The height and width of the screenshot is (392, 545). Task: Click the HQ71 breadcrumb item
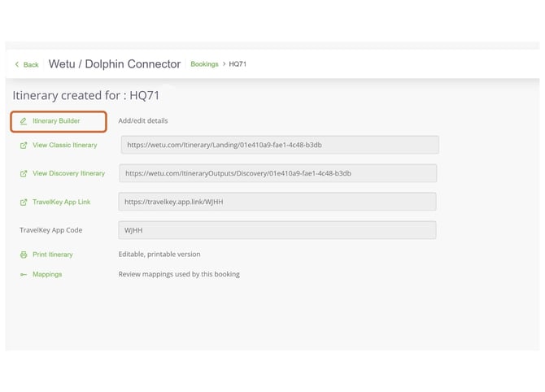pyautogui.click(x=238, y=64)
